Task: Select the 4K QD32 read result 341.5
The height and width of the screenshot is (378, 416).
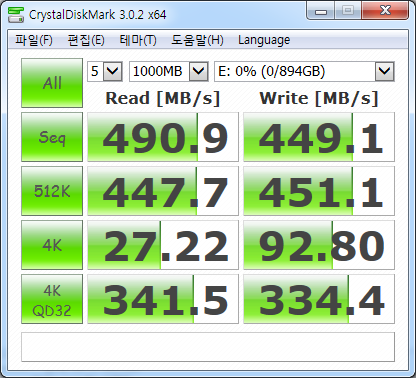Action: click(x=163, y=299)
